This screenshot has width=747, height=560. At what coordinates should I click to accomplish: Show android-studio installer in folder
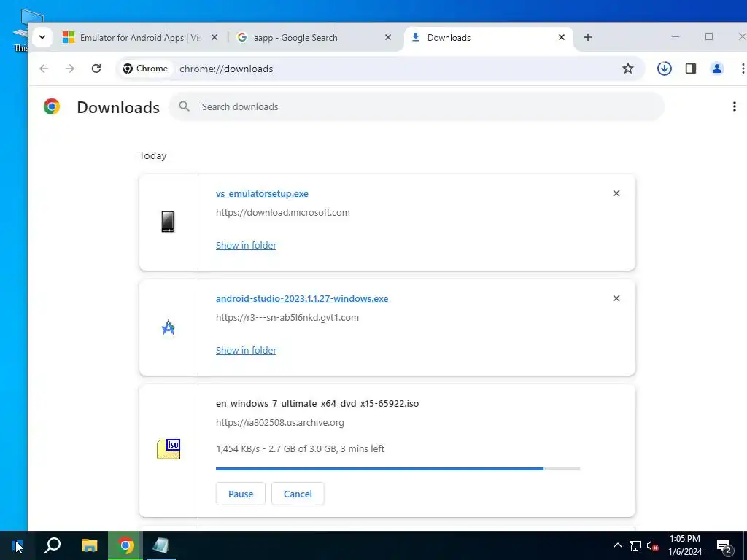pyautogui.click(x=246, y=351)
